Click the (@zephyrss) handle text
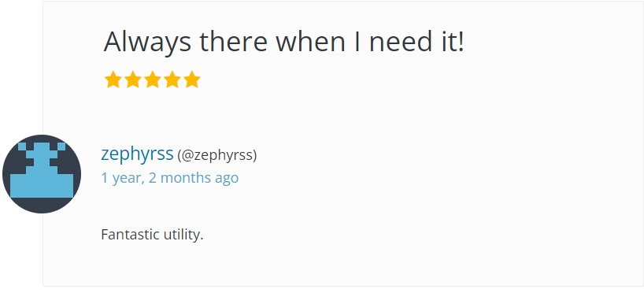644x293 pixels. (217, 155)
